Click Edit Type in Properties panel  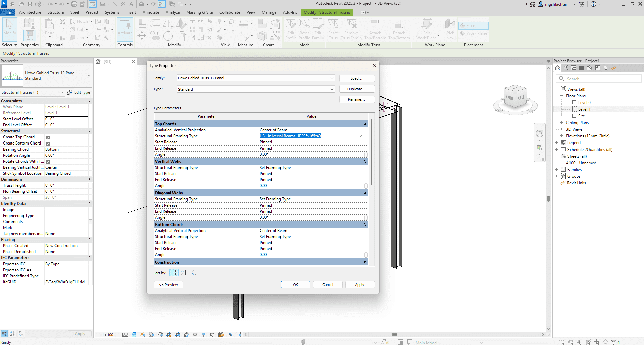coord(79,92)
